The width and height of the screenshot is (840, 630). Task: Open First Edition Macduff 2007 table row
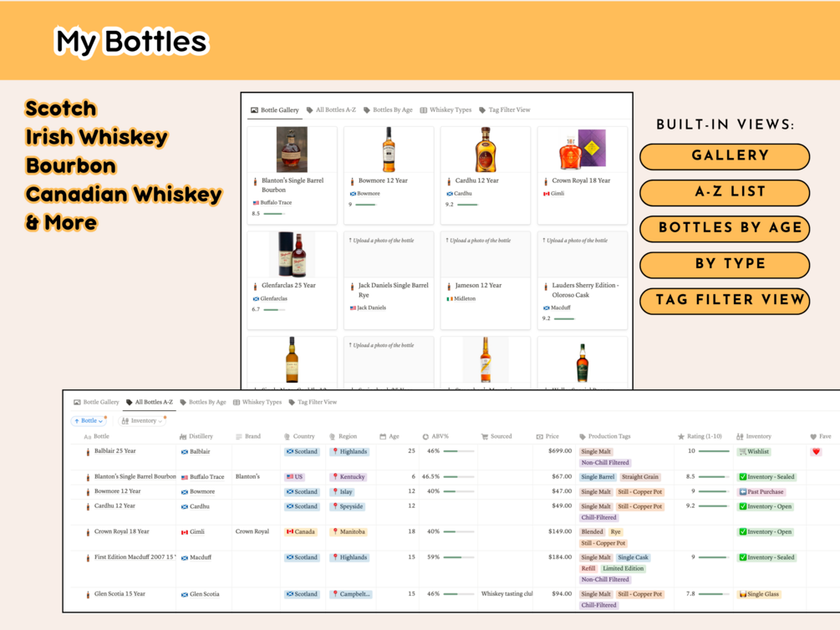(135, 557)
